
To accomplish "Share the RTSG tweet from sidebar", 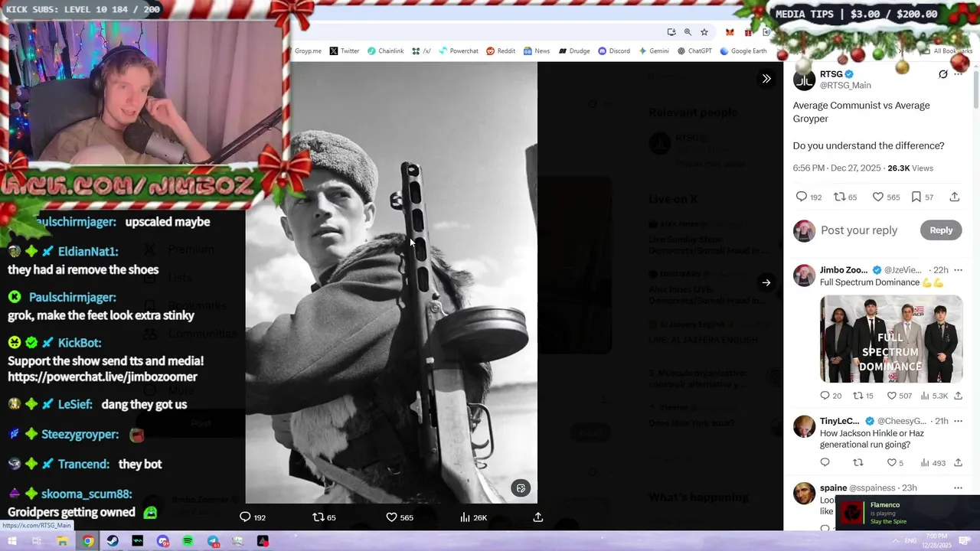I will pos(955,197).
